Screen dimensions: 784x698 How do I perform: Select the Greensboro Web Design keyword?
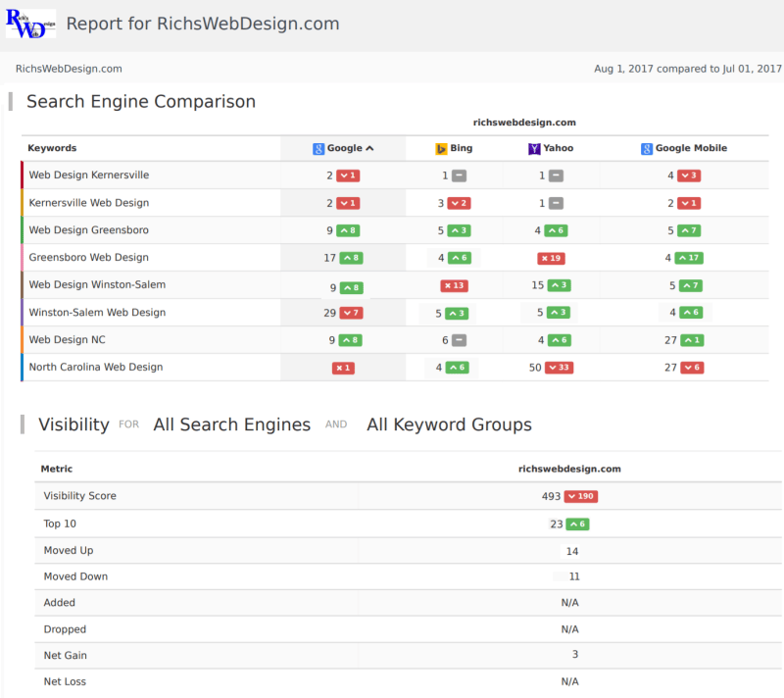(x=88, y=257)
